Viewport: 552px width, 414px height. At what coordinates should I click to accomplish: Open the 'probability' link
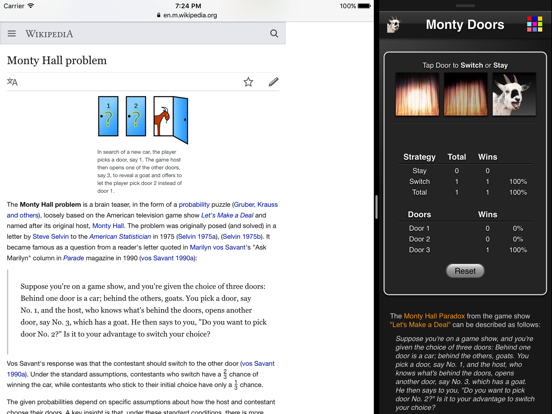194,205
